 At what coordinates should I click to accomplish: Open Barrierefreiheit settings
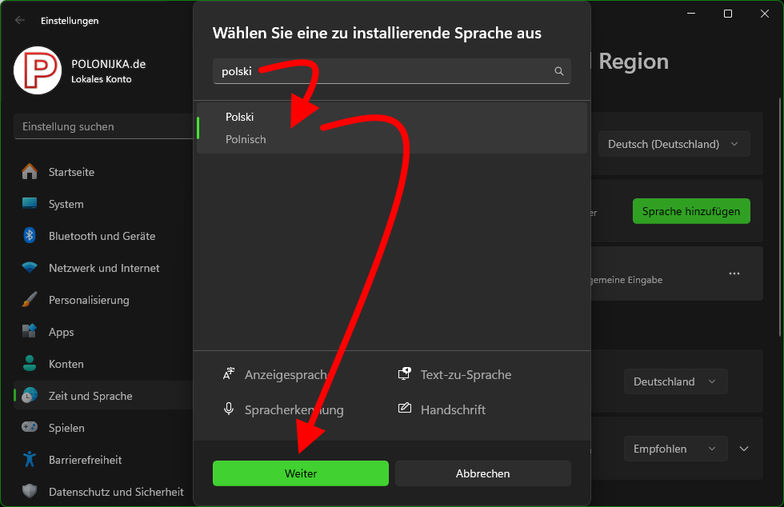(85, 460)
